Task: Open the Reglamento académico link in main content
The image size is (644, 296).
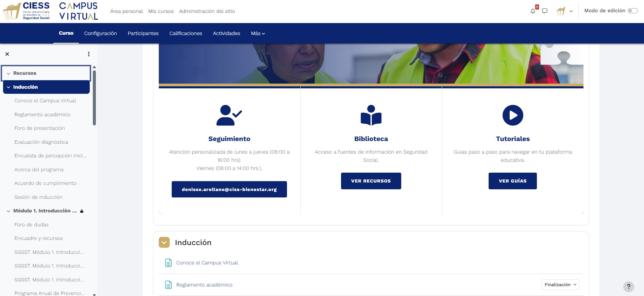Action: coord(204,285)
